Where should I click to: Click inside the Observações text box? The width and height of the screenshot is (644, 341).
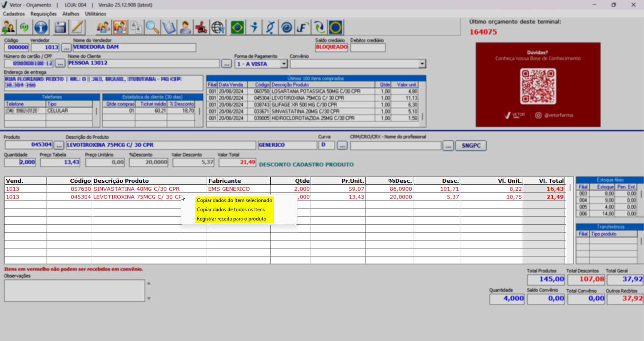tap(74, 291)
